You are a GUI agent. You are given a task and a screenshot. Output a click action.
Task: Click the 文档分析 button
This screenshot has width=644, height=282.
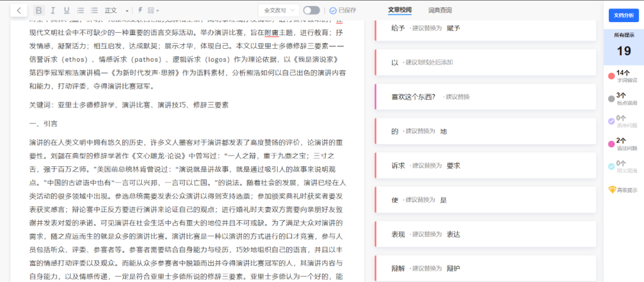[x=624, y=15]
